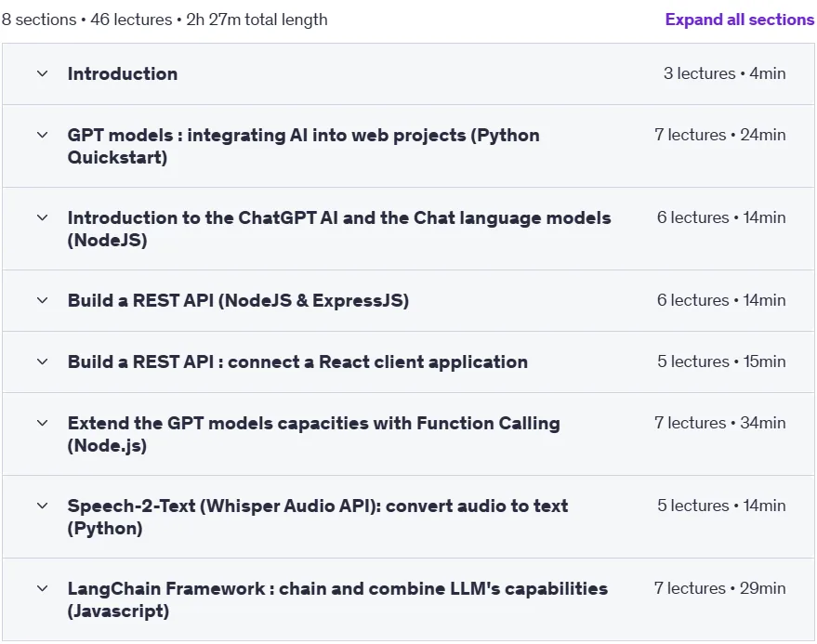Click the 7 lectures 29min label
Viewport: 817px width, 644px height.
[x=720, y=588]
